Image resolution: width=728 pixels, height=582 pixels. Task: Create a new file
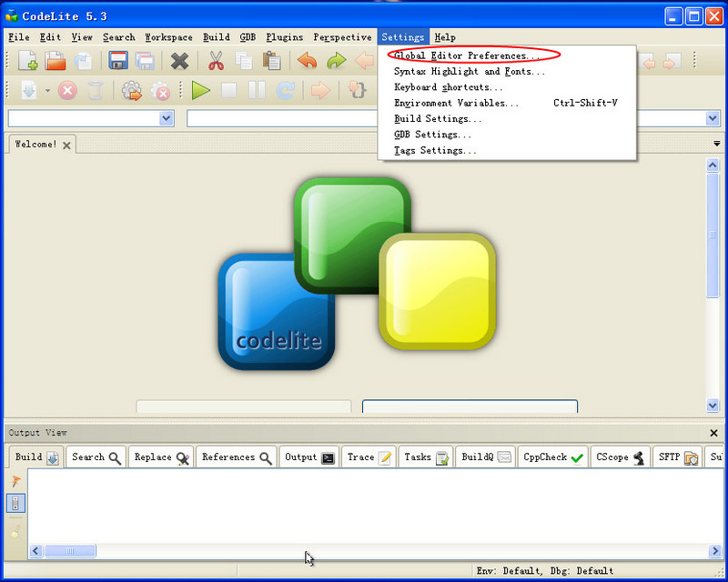[26, 61]
